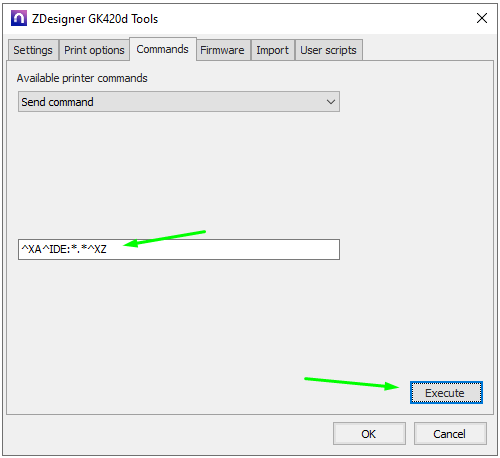Image resolution: width=500 pixels, height=458 pixels.
Task: Click the ZDesigner GK420d Tools title text
Action: tap(95, 19)
